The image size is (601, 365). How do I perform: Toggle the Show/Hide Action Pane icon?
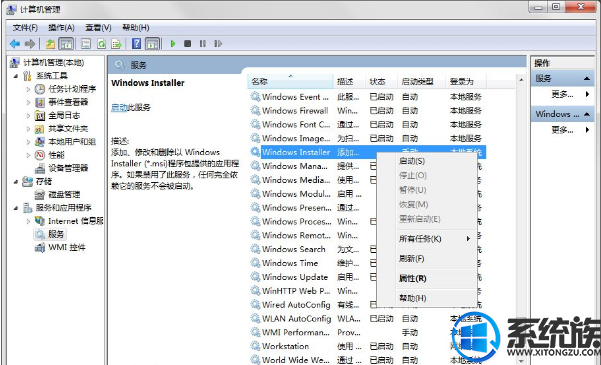[153, 44]
